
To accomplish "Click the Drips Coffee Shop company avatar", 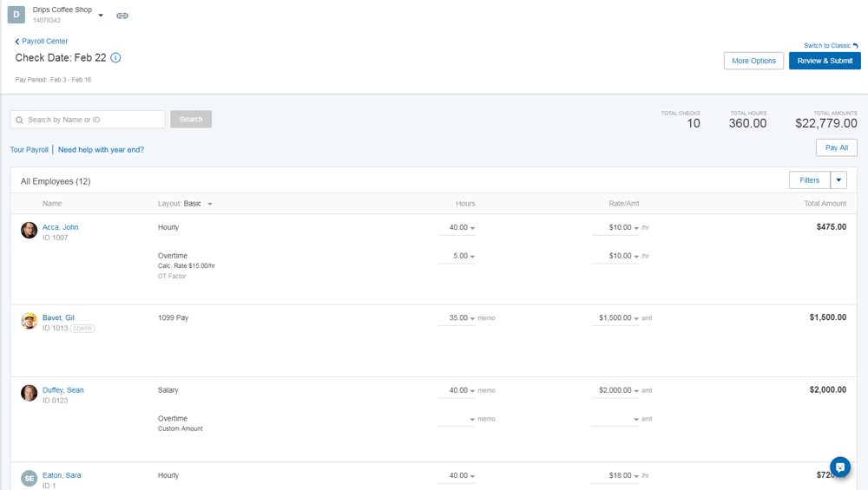I will 16,15.
